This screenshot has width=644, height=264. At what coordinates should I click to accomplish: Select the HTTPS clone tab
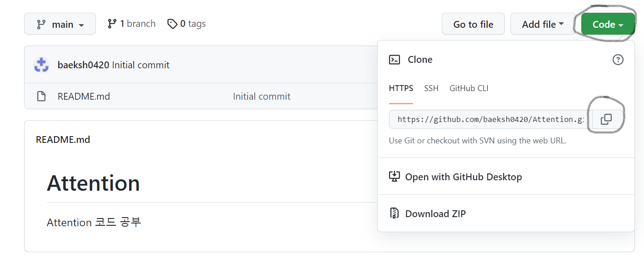tap(401, 88)
